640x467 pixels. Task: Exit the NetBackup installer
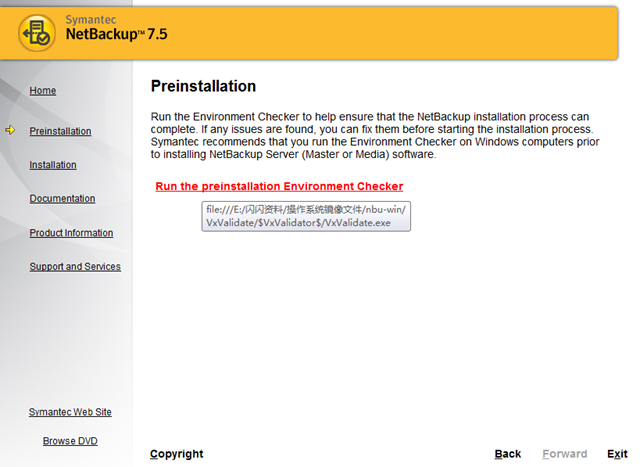tap(617, 454)
